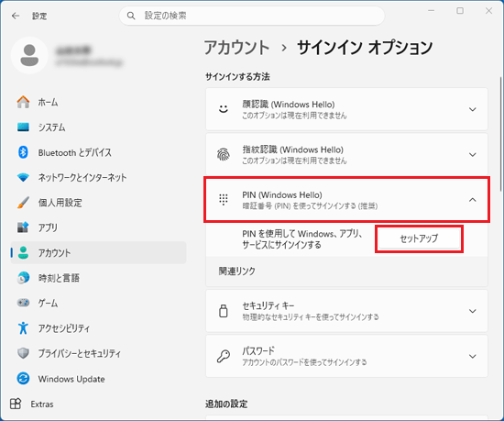Open アプリ settings
The image size is (504, 421).
pos(98,227)
